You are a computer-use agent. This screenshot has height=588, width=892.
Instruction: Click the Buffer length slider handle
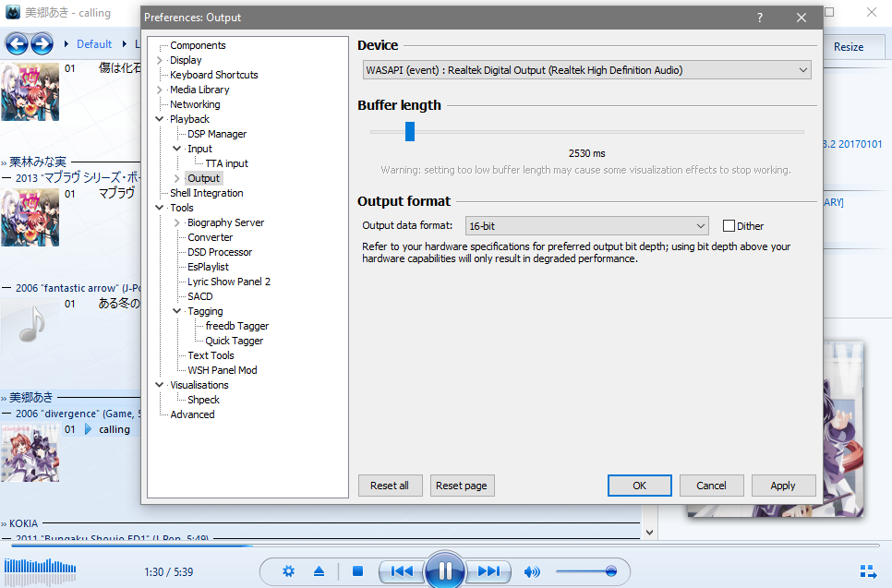(410, 132)
